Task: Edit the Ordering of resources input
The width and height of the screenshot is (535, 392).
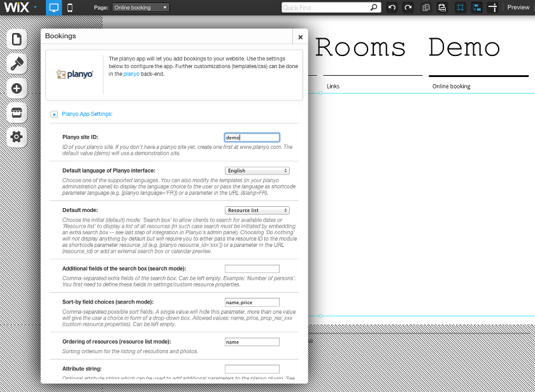Action: pyautogui.click(x=252, y=342)
